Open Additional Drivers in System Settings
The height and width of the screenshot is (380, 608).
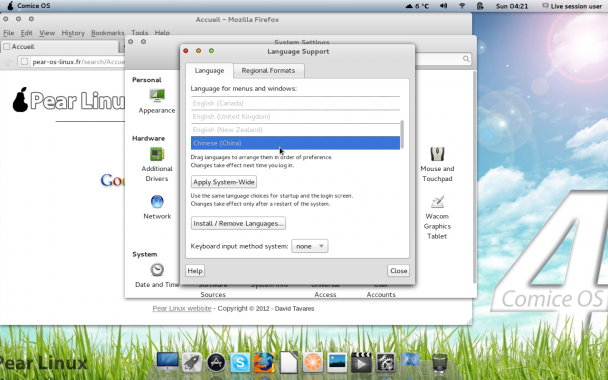pyautogui.click(x=157, y=154)
